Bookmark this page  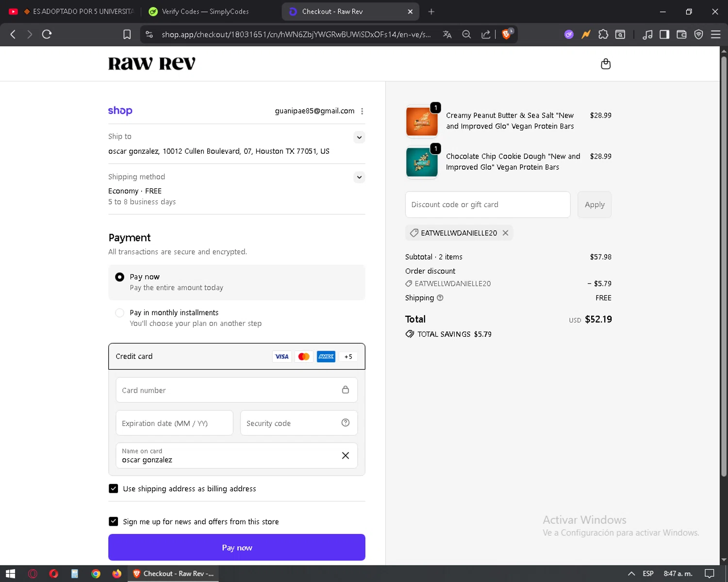click(x=127, y=34)
